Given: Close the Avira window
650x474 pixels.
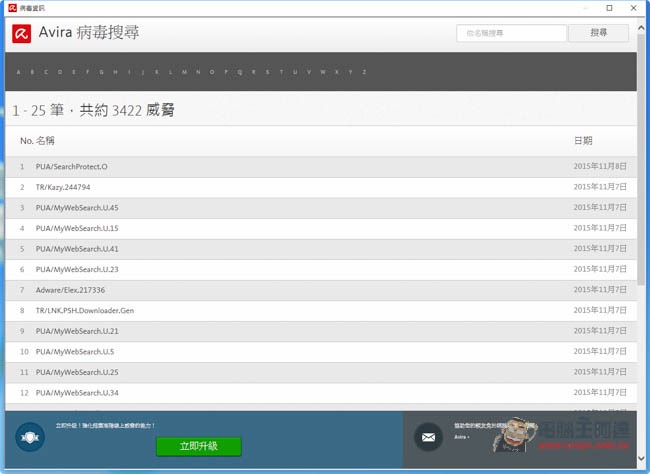Looking at the screenshot, I should click(633, 8).
